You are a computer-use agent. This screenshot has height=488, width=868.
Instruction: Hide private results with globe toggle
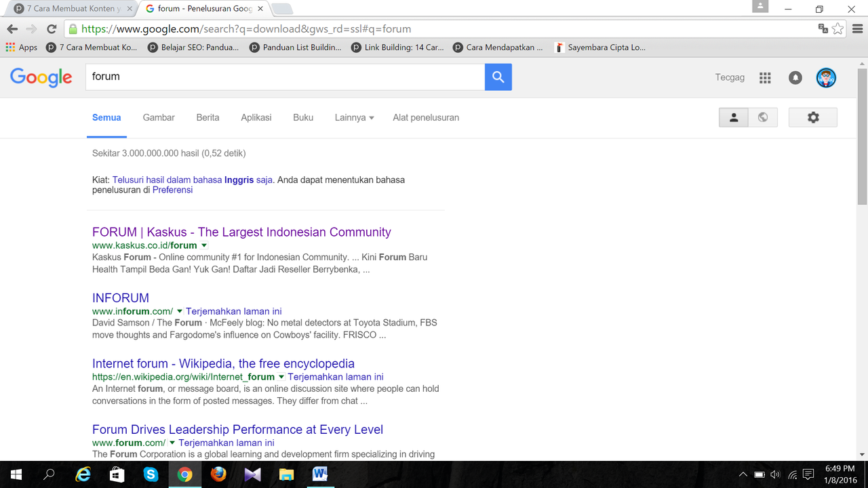tap(763, 117)
